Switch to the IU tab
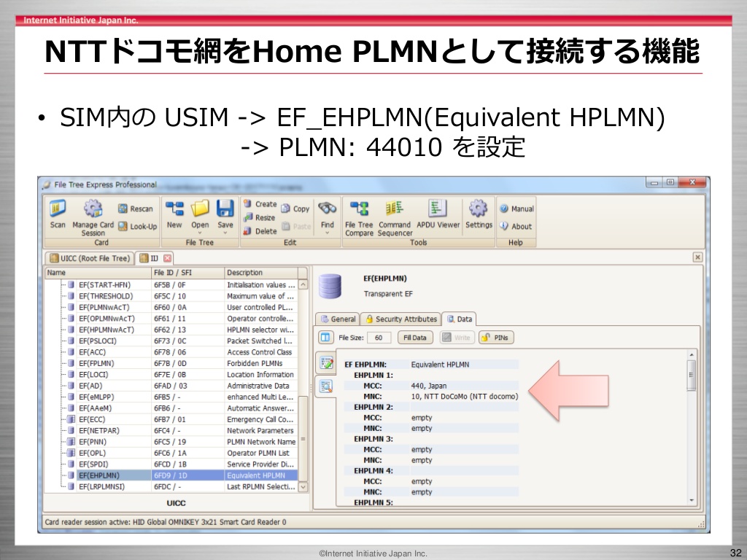 coord(155,258)
